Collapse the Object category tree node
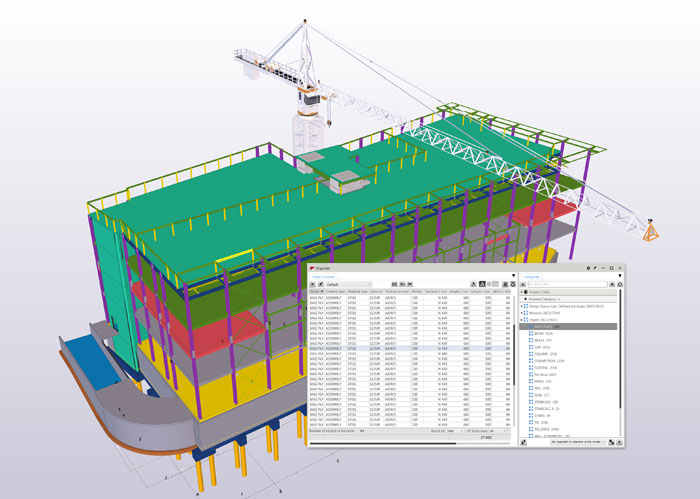Viewport: 700px width, 499px height. coord(521,320)
